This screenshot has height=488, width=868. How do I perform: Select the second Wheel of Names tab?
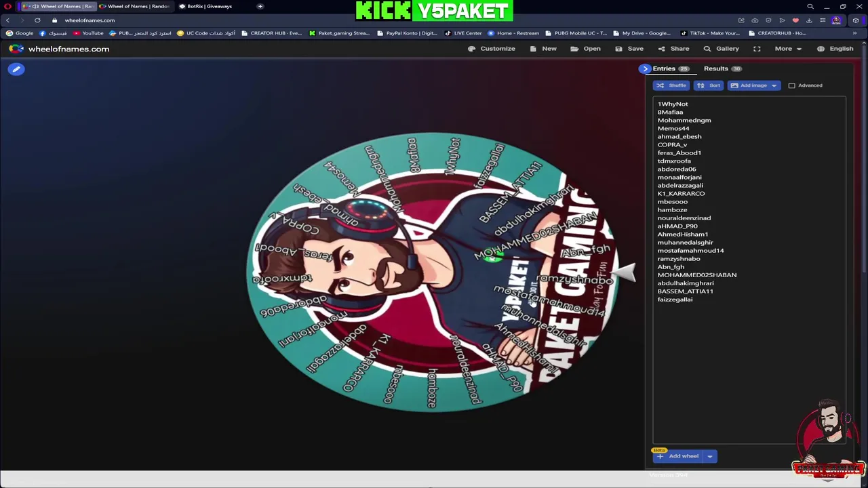pos(134,6)
